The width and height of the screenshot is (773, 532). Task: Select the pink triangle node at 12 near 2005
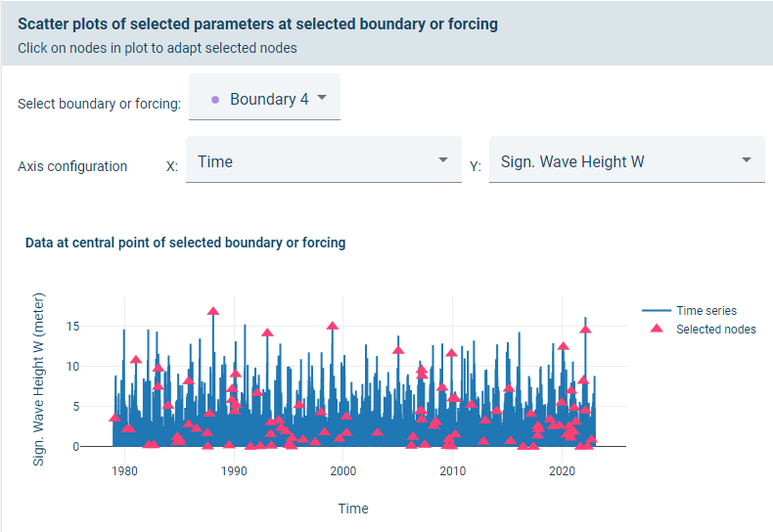pyautogui.click(x=398, y=349)
